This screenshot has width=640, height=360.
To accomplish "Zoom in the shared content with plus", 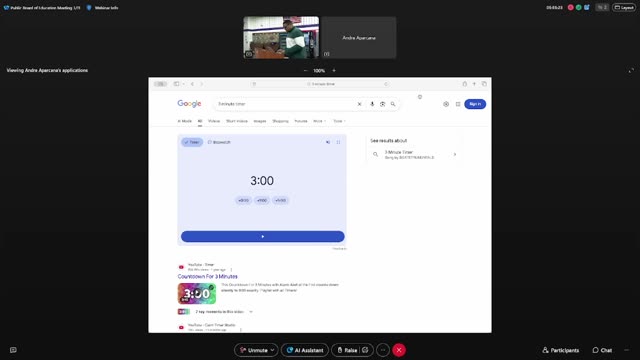I will (x=334, y=71).
